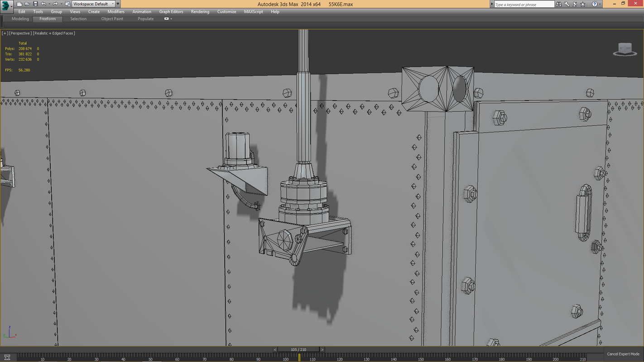
Task: Open the Help question mark icon
Action: (595, 4)
